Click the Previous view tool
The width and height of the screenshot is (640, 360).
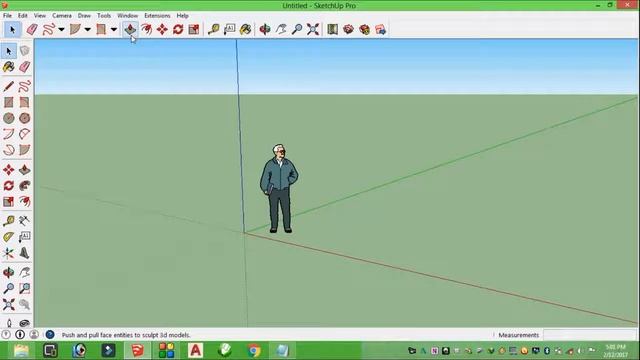[24, 304]
